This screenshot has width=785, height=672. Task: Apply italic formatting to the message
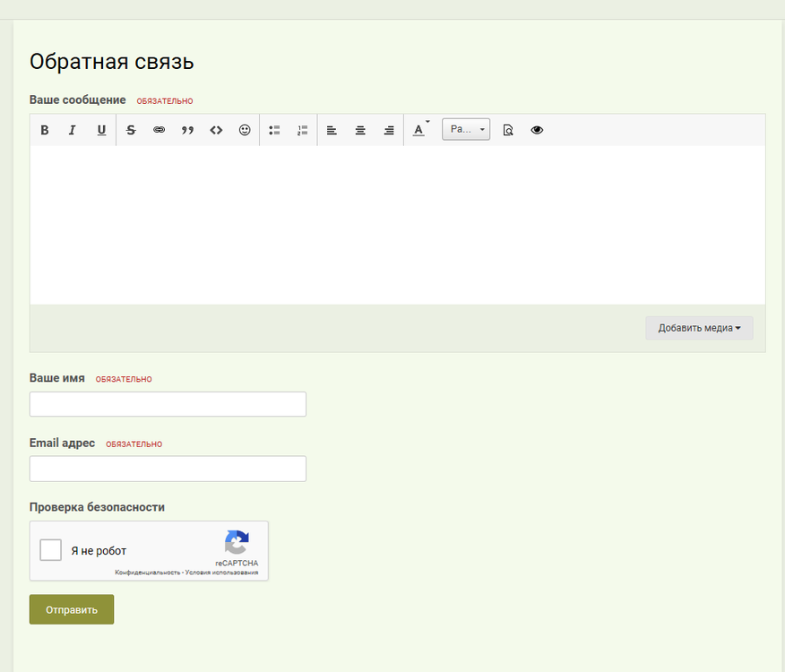pyautogui.click(x=73, y=130)
